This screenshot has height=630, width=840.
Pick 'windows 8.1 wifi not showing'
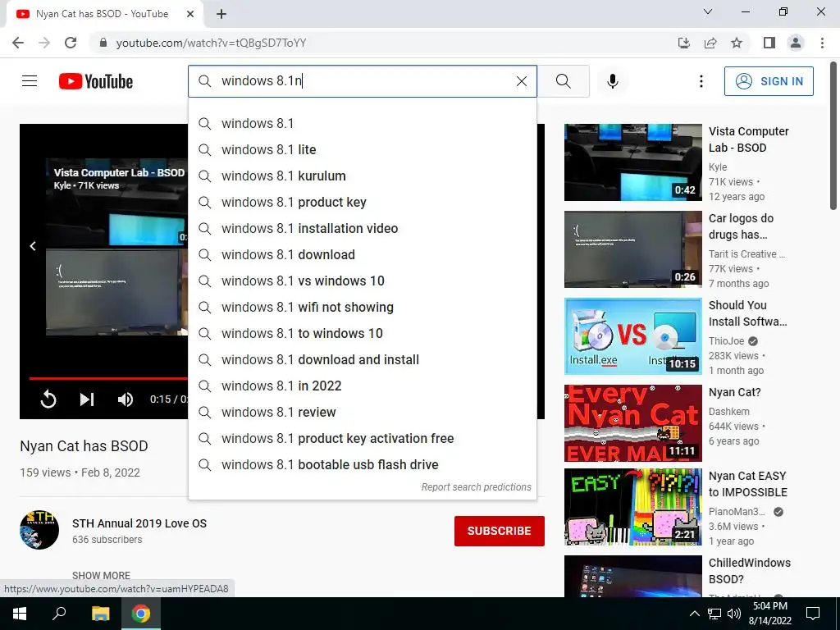pos(362,307)
